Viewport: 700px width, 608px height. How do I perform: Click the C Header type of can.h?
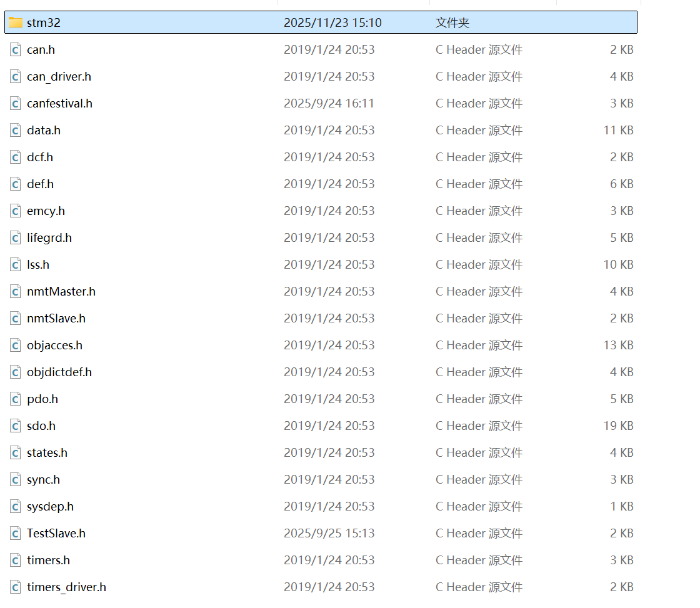(479, 49)
